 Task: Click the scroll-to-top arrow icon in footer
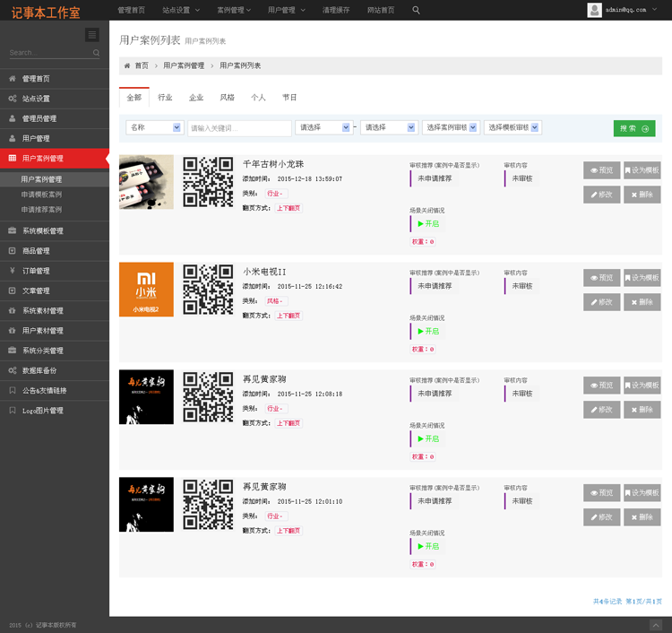point(656,625)
